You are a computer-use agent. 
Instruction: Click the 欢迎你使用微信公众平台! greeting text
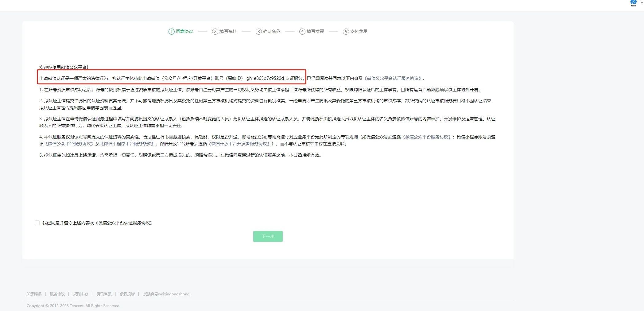(64, 67)
